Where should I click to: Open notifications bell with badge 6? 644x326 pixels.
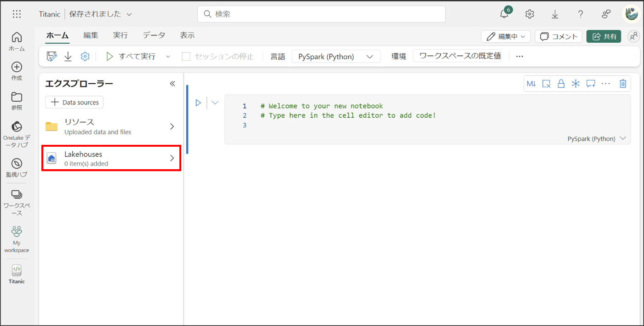pos(505,14)
